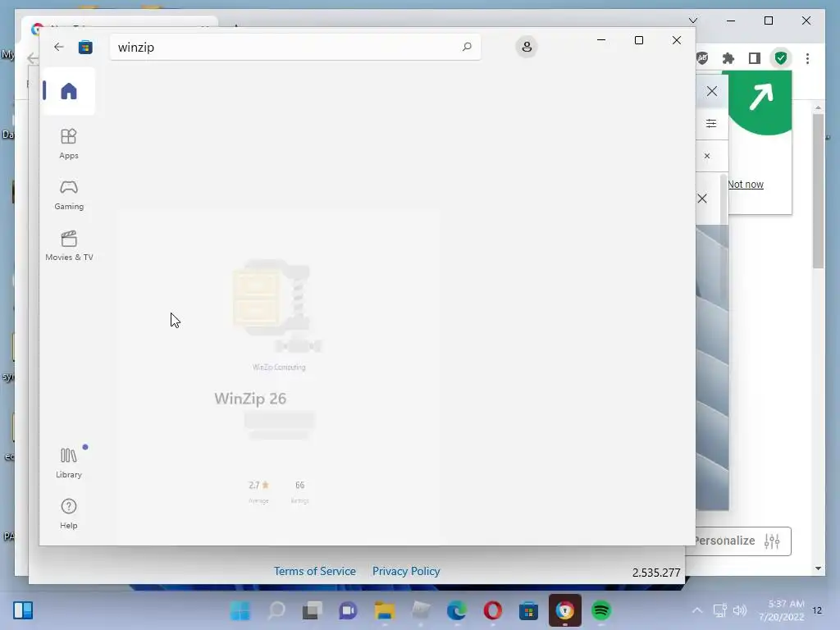The height and width of the screenshot is (630, 840).
Task: Open Widgets panel on taskbar
Action: pyautogui.click(x=23, y=610)
